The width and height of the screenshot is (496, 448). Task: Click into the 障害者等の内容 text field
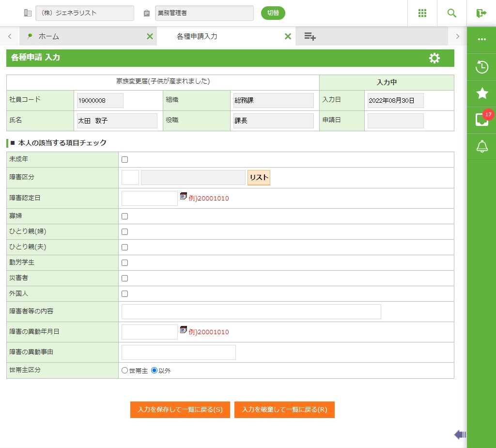251,312
